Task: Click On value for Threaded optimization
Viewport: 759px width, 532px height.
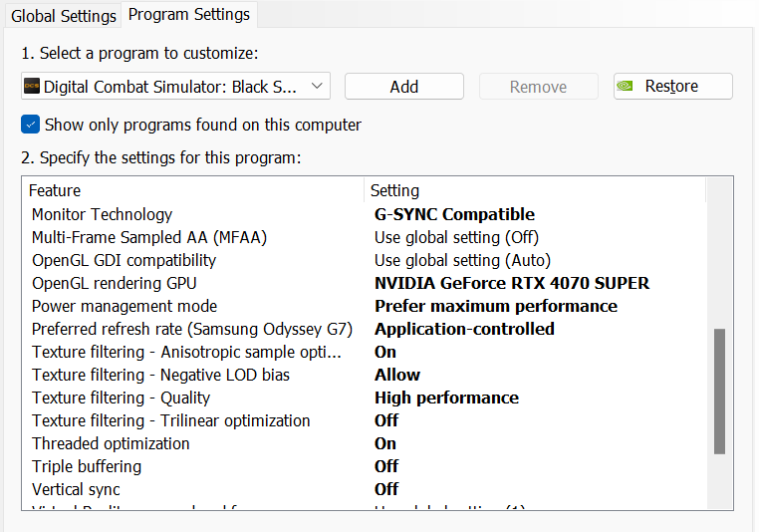Action: (385, 443)
